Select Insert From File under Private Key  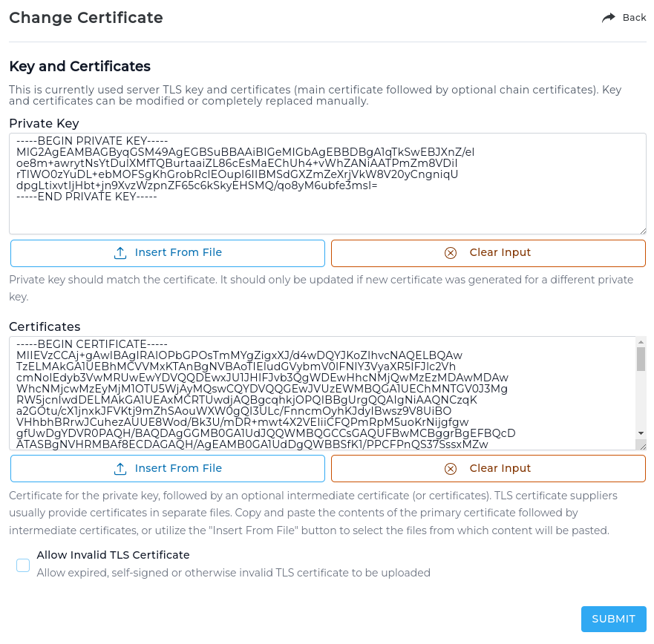tap(167, 253)
